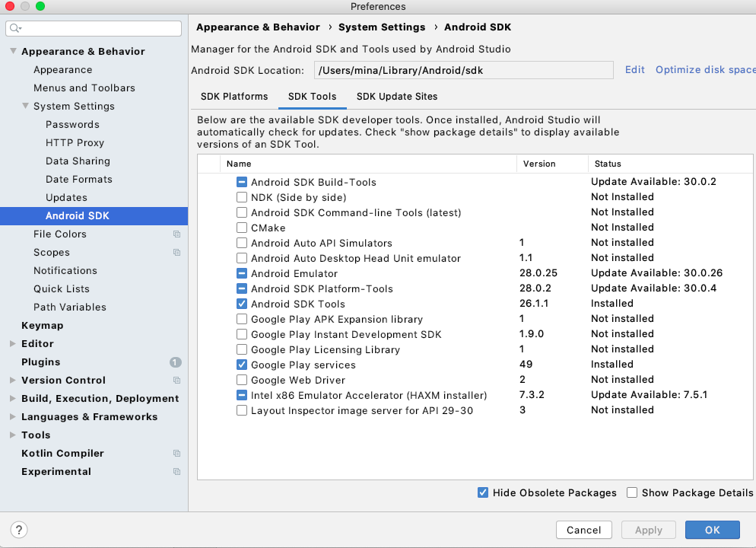Check Android Auto API Simulators
Viewport: 756px width, 548px height.
pyautogui.click(x=242, y=243)
